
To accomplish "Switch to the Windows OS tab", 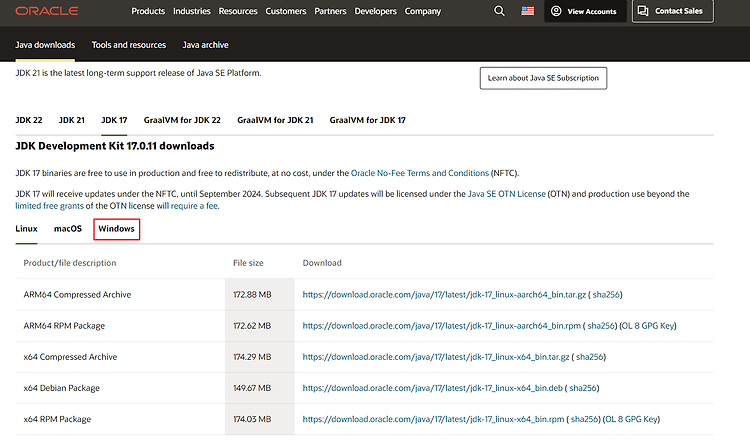I will click(x=116, y=229).
